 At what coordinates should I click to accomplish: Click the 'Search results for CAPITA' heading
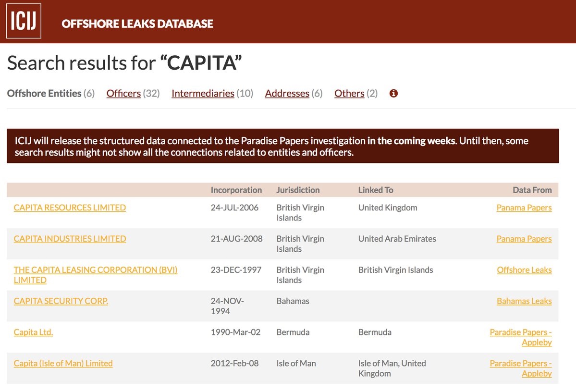pyautogui.click(x=124, y=63)
